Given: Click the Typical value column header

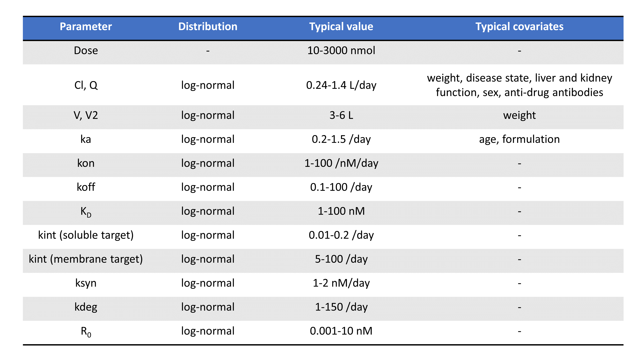Looking at the screenshot, I should (341, 27).
